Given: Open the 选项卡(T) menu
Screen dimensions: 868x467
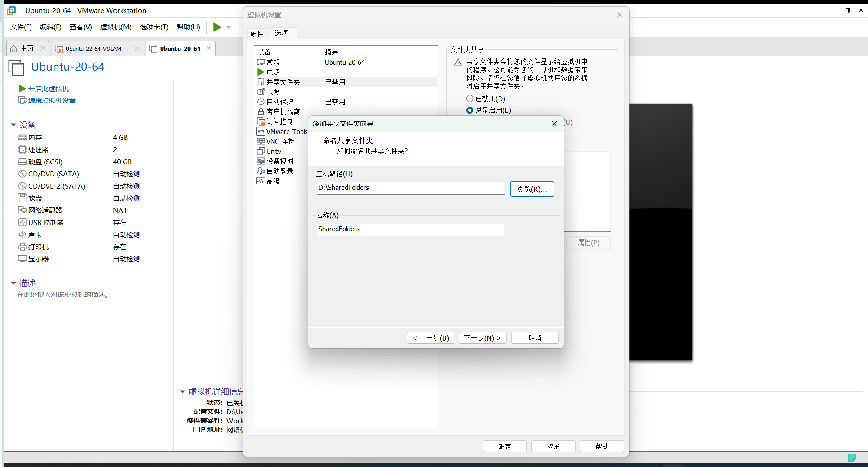Looking at the screenshot, I should click(x=154, y=27).
